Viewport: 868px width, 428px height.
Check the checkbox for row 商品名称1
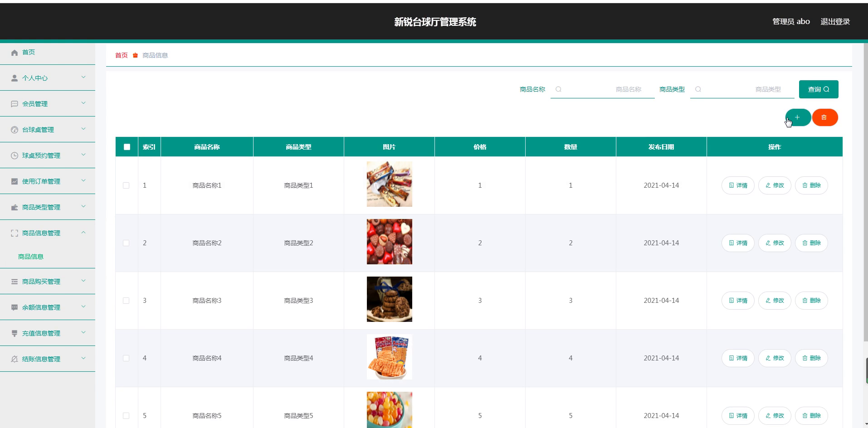click(x=126, y=185)
